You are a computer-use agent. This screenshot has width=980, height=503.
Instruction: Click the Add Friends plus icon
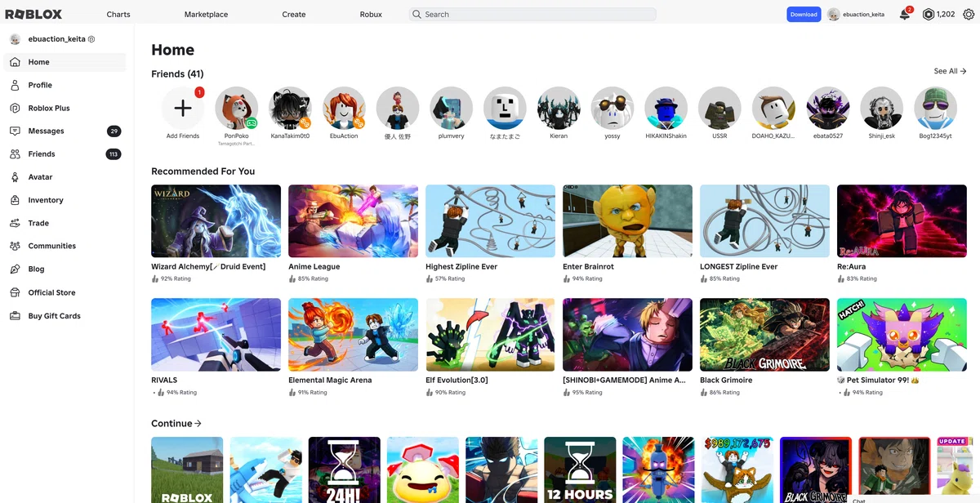point(183,108)
